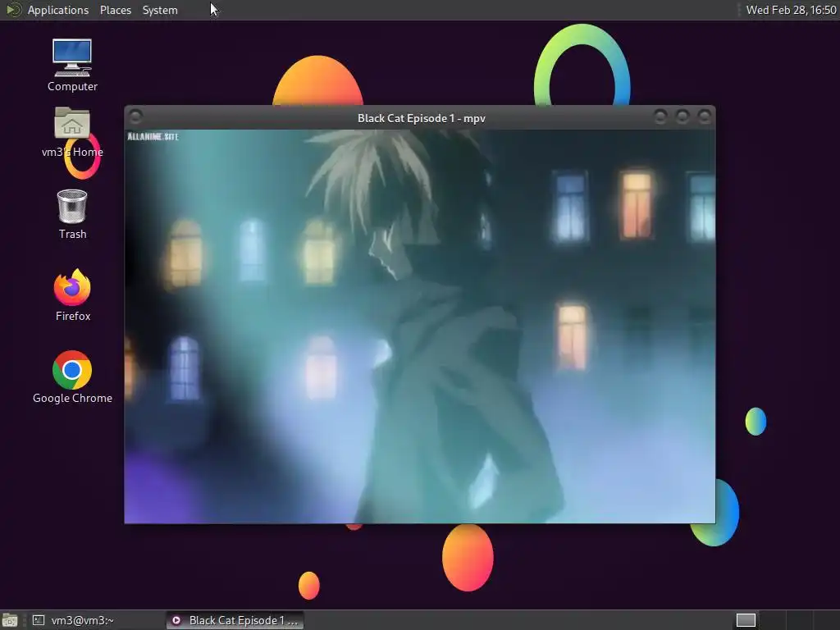Click the terminal icon in the taskbar
The image size is (840, 630).
38,620
